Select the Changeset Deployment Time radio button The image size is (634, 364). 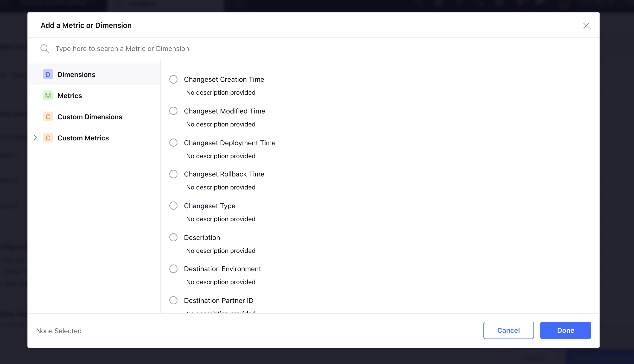(x=173, y=142)
